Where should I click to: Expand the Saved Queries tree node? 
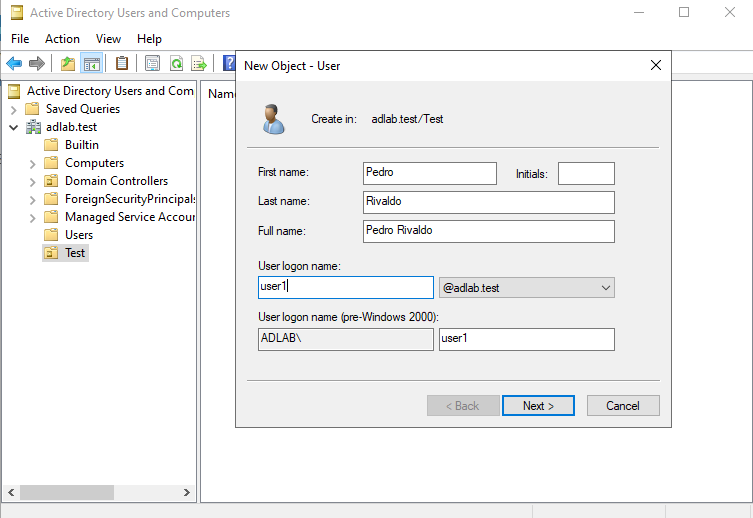click(14, 109)
